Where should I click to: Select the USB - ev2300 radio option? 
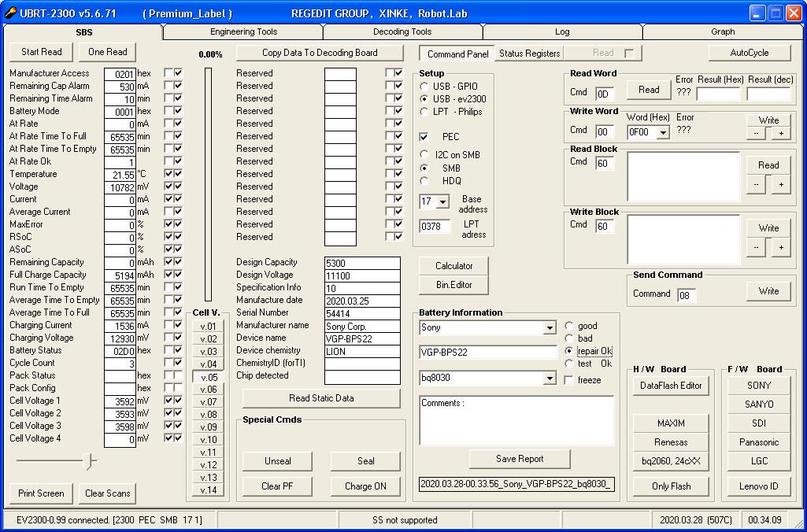424,99
